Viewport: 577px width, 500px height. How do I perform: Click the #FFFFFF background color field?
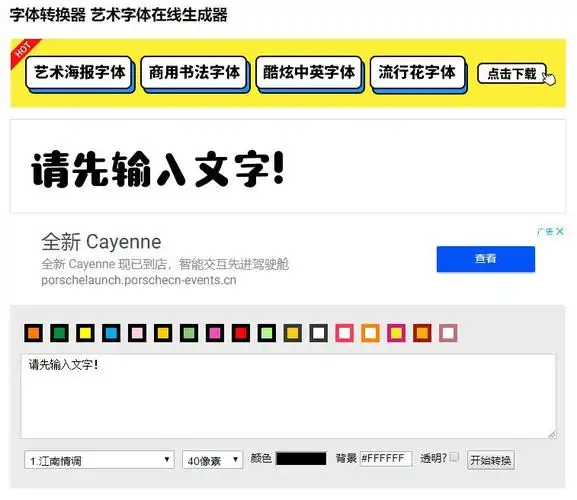386,459
